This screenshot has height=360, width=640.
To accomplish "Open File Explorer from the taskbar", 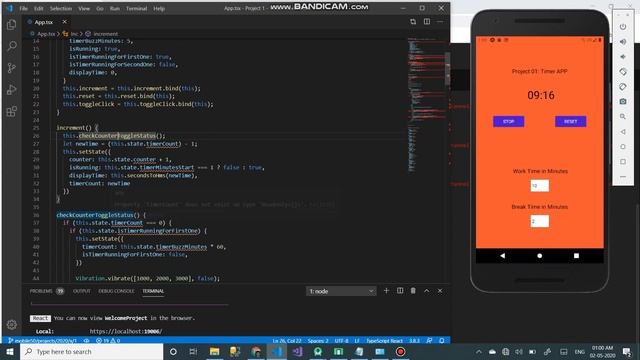I will 214,352.
